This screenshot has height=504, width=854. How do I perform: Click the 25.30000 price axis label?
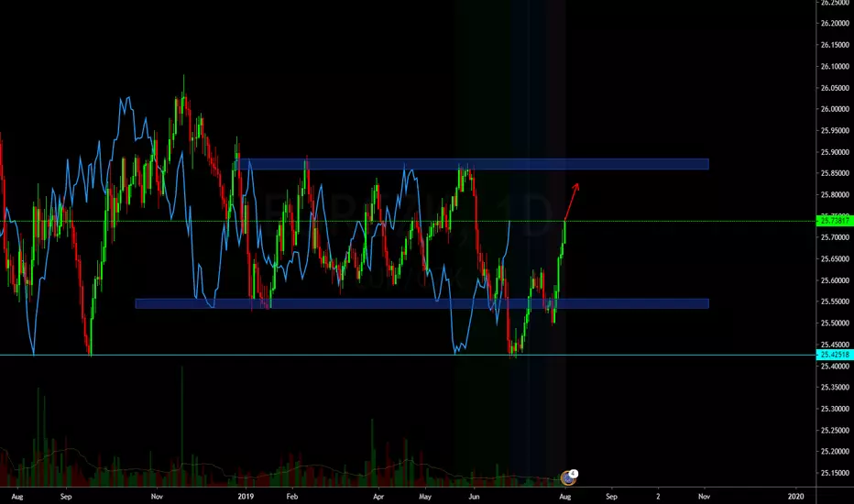835,409
